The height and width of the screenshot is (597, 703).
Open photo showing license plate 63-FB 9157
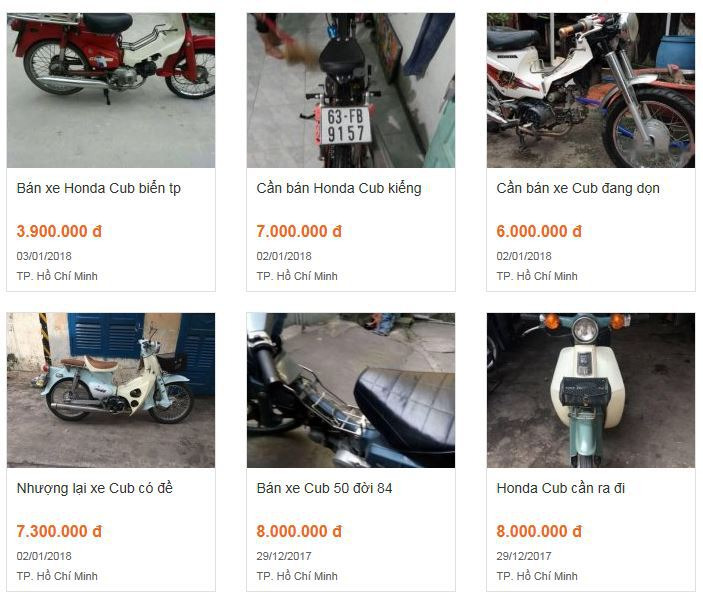coord(351,90)
